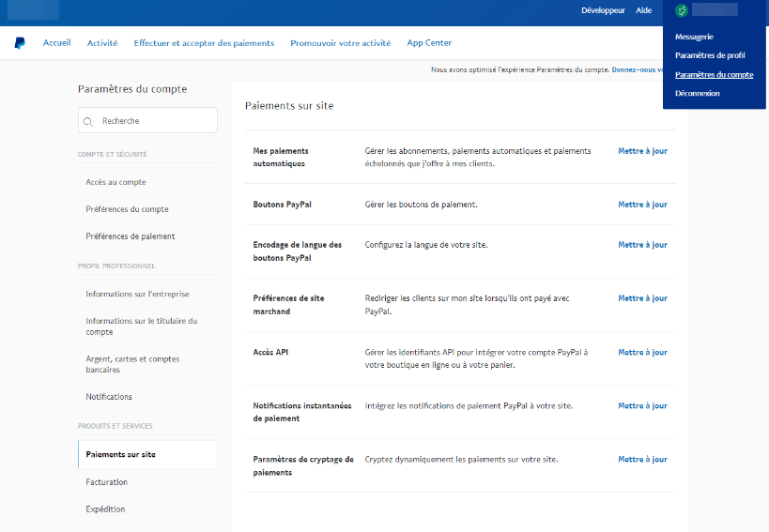Screen dimensions: 769x532
Task: Click the search magnifier icon
Action: [x=88, y=121]
